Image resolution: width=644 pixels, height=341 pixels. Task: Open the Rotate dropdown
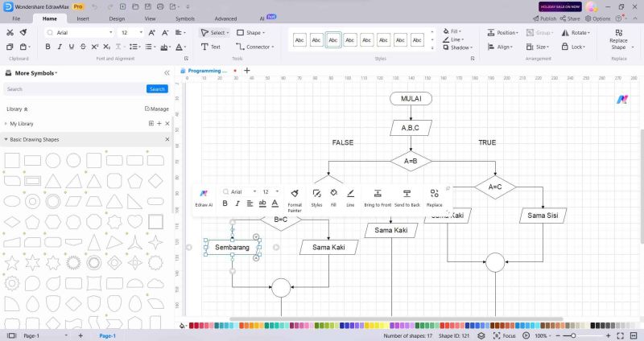576,32
